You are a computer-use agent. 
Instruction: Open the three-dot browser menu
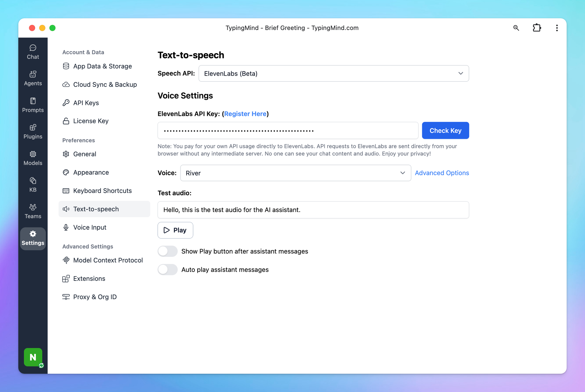[557, 28]
